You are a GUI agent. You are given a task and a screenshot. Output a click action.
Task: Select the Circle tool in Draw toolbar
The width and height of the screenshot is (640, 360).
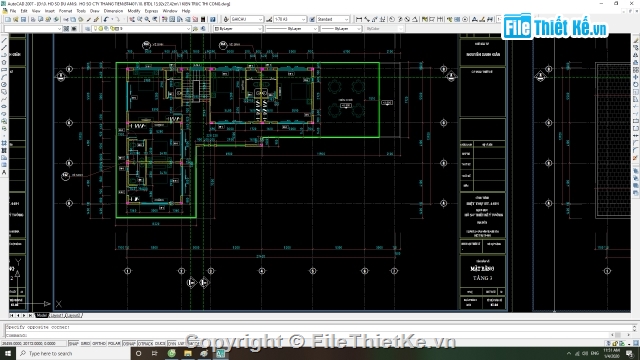pyautogui.click(x=4, y=84)
